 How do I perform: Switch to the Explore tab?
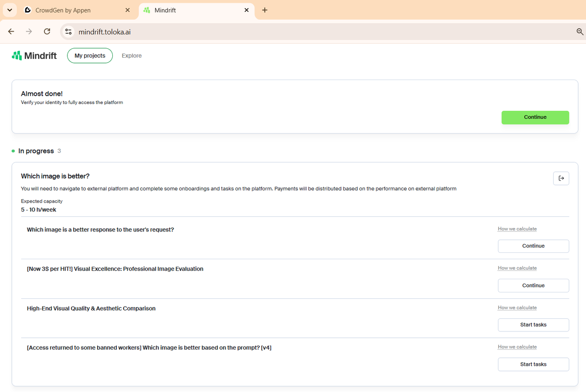pyautogui.click(x=132, y=56)
